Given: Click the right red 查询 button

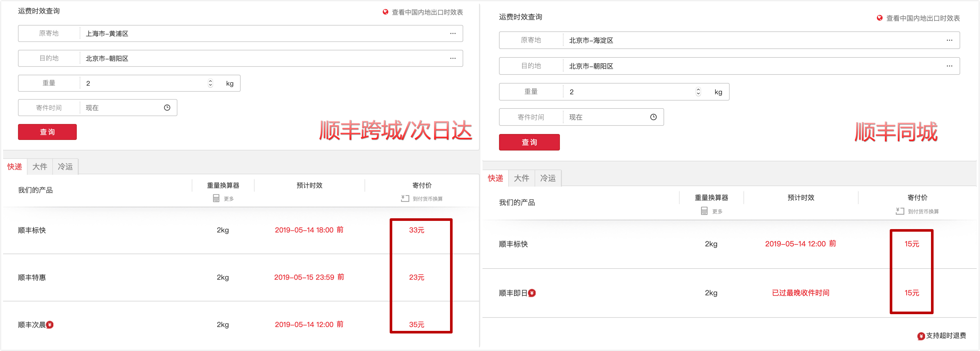Looking at the screenshot, I should (529, 142).
